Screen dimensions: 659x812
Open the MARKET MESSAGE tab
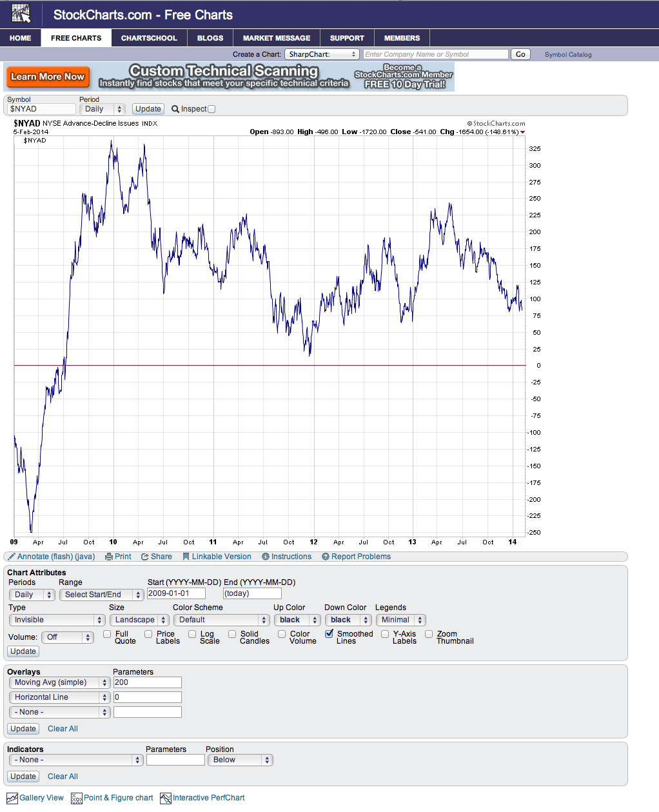tap(277, 38)
